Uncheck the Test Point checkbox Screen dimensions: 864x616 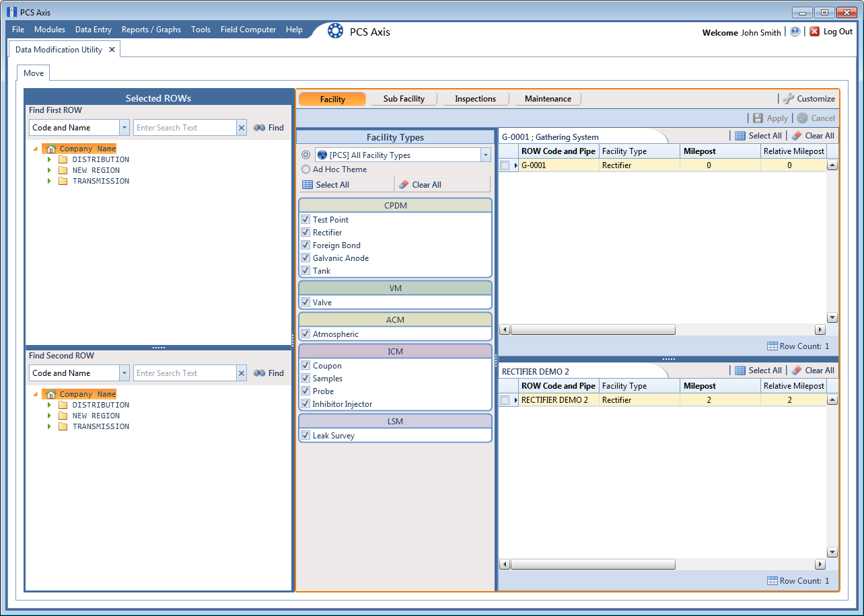305,220
